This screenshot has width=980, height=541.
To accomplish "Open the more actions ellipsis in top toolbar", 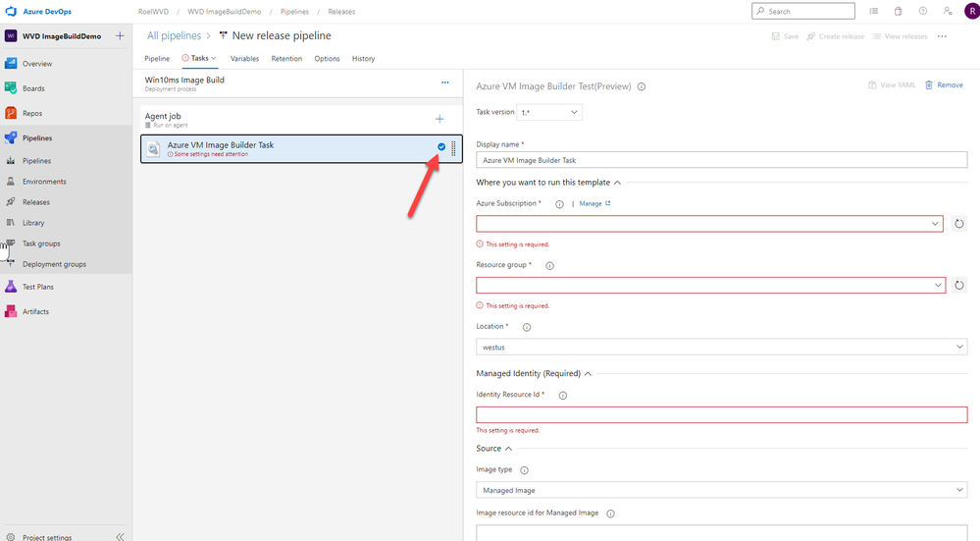I will click(942, 36).
